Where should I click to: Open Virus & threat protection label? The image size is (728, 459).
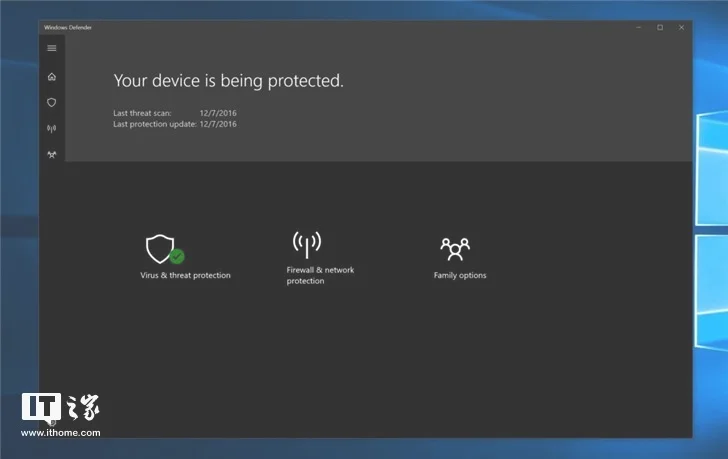185,275
